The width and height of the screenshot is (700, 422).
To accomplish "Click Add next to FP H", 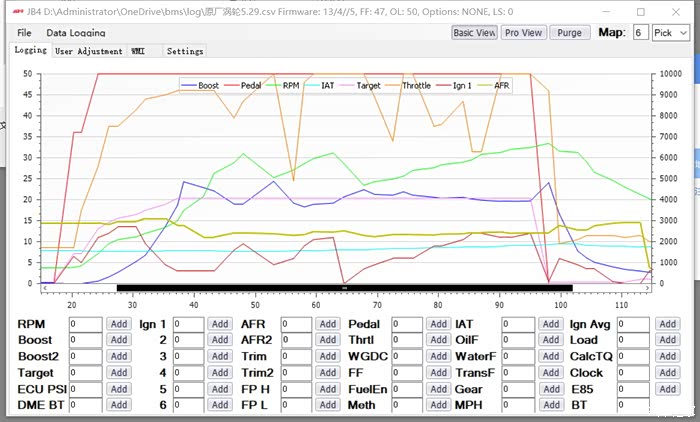I will [x=328, y=389].
